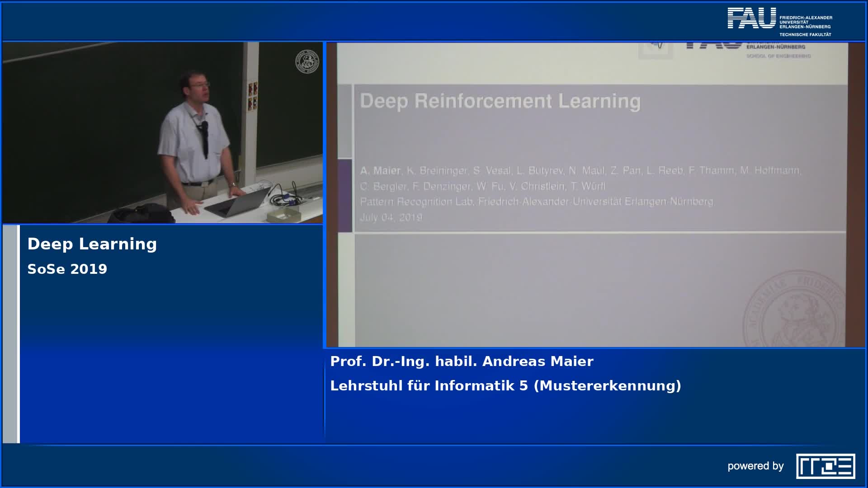The image size is (868, 488).
Task: Click the SoSe 2019 semester label
Action: 67,269
